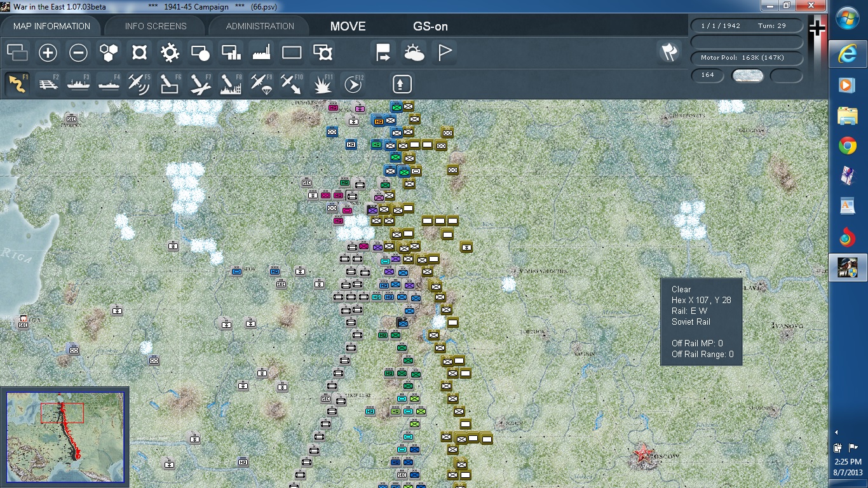
Task: Open Internet Explorer from the taskbar
Action: click(x=848, y=54)
